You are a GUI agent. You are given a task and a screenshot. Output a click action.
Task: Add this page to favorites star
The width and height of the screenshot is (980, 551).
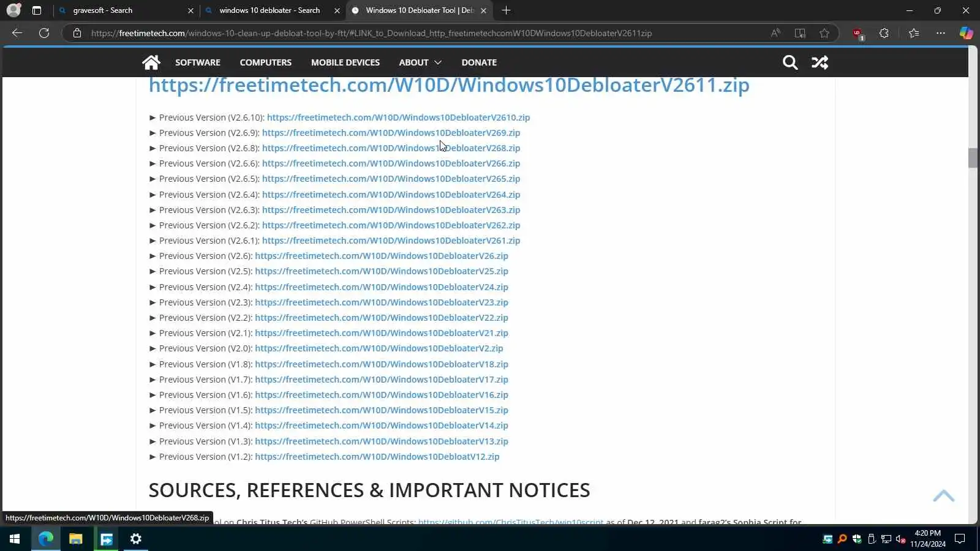pyautogui.click(x=824, y=33)
